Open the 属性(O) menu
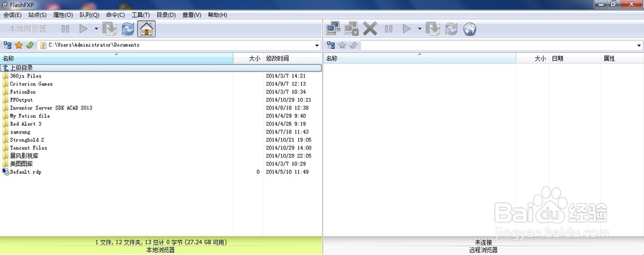Screen dimensions: 644x255 (x=63, y=15)
